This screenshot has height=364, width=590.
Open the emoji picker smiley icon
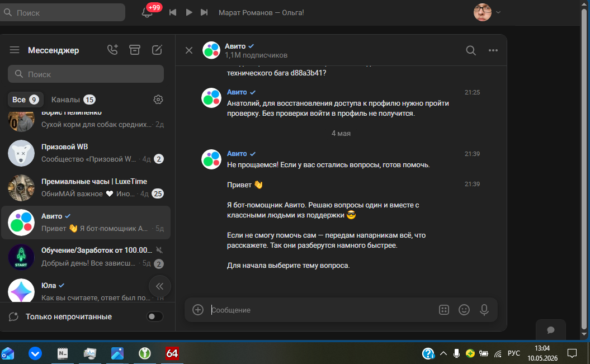coord(464,310)
